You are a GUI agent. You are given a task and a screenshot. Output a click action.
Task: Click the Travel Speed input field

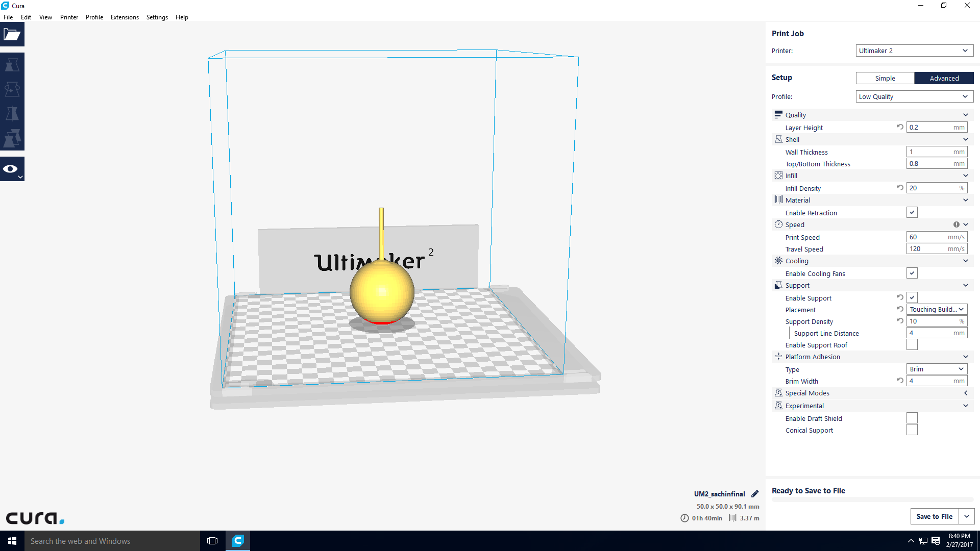(937, 248)
